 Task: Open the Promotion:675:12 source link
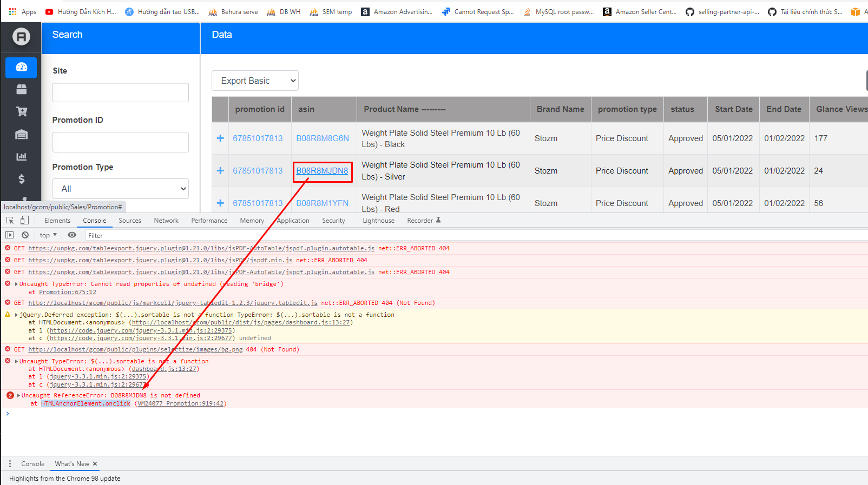click(68, 292)
